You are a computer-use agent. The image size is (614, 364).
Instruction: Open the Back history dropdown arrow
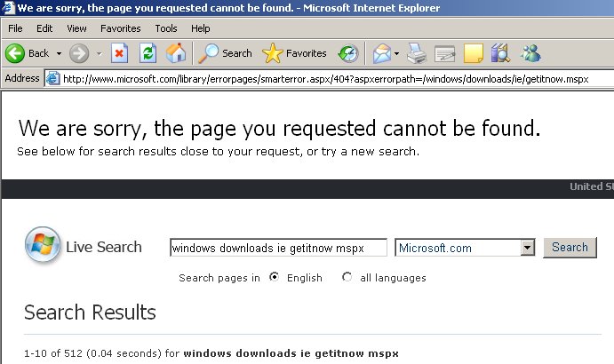[x=59, y=53]
